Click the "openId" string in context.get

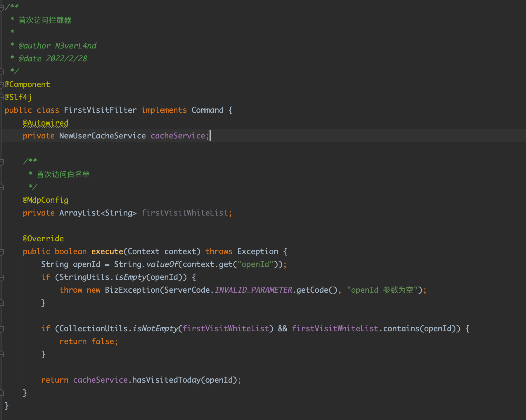tap(255, 264)
